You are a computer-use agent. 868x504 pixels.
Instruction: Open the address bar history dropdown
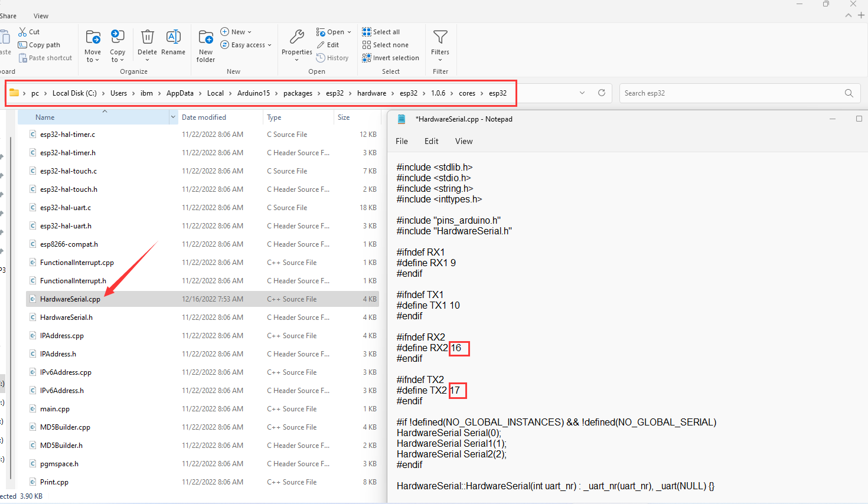(582, 93)
